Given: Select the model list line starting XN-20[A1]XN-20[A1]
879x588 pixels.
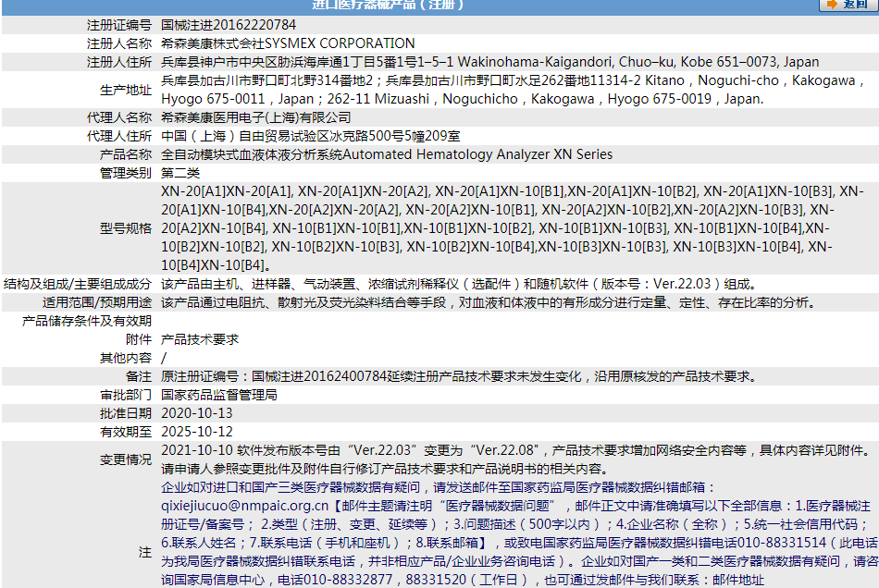Looking at the screenshot, I should click(x=513, y=191).
